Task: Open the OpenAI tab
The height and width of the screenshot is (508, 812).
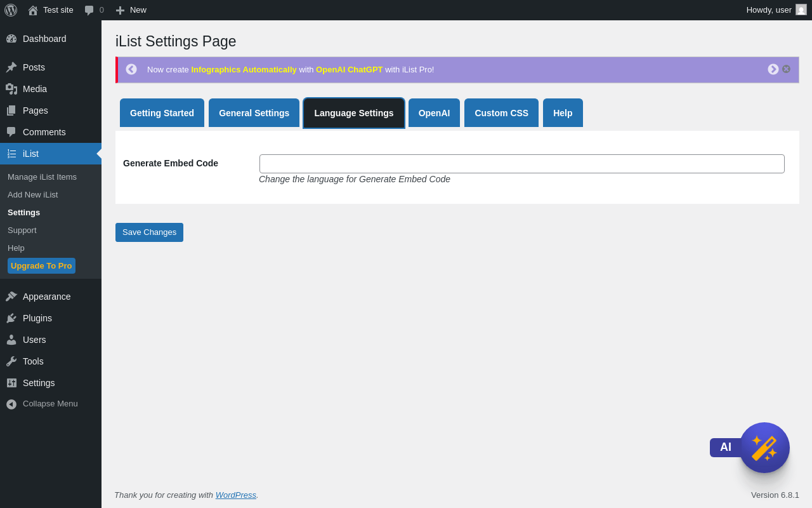Action: 434,113
